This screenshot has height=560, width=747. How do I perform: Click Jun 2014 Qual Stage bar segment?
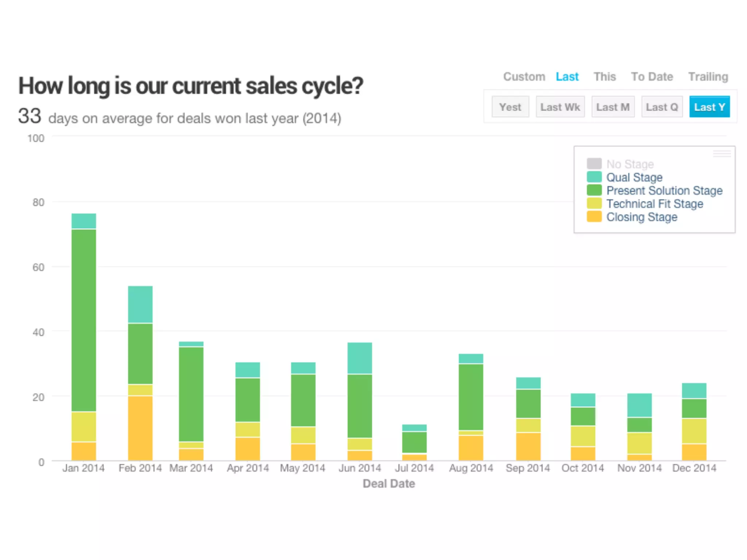360,358
